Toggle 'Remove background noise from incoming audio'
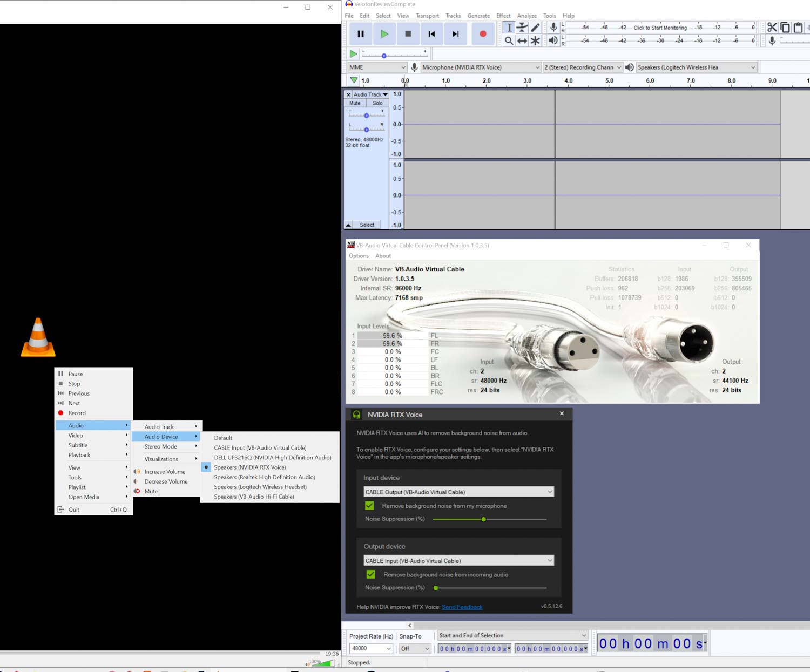This screenshot has height=672, width=810. [370, 574]
